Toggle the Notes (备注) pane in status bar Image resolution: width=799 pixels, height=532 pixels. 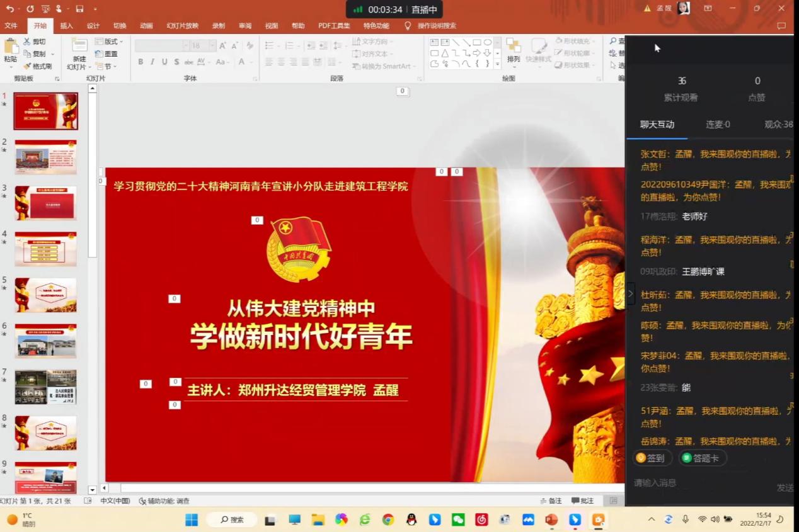[551, 501]
